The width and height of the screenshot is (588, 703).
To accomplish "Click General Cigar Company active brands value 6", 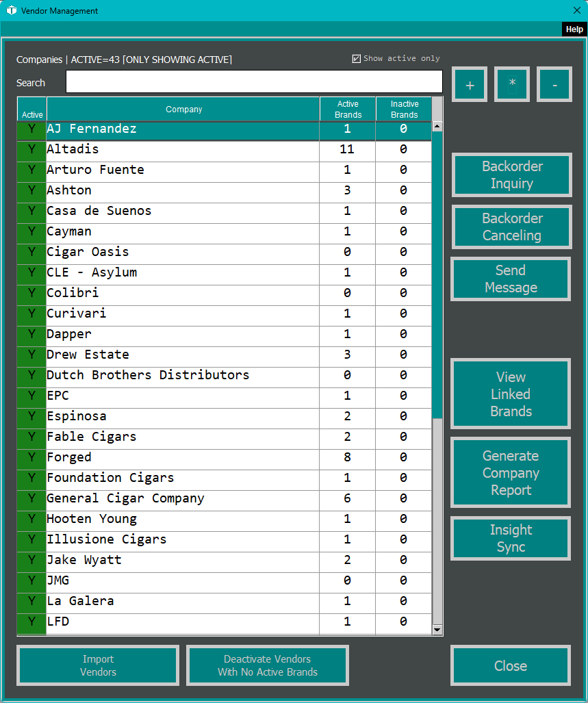I will (x=347, y=500).
